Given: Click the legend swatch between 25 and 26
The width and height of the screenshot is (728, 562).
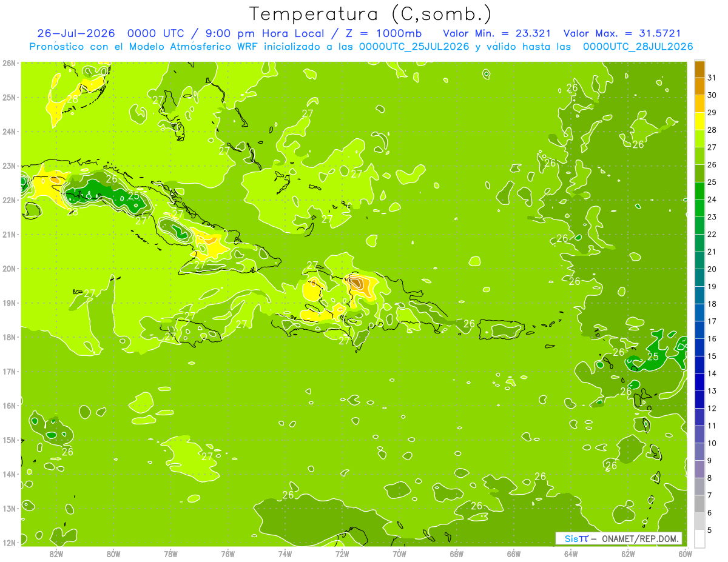Looking at the screenshot, I should [699, 173].
